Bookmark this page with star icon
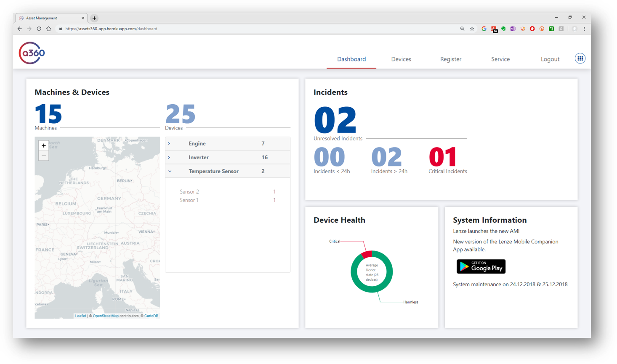The image size is (617, 364). click(x=472, y=29)
